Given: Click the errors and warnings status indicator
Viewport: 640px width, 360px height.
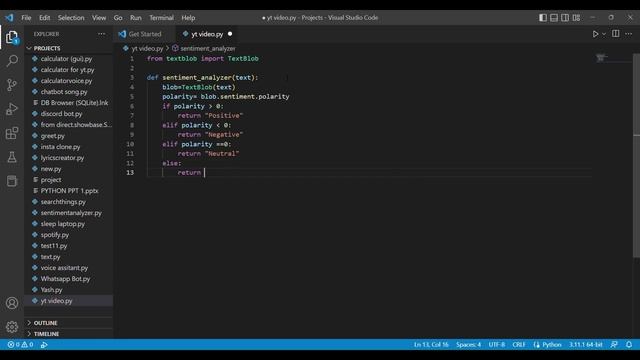Looking at the screenshot, I should pyautogui.click(x=20, y=344).
